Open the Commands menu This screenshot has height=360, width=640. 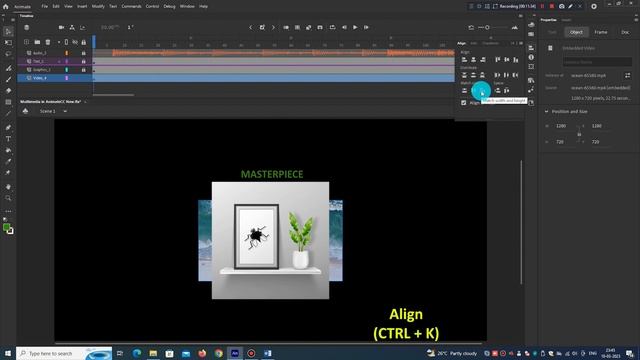point(131,6)
